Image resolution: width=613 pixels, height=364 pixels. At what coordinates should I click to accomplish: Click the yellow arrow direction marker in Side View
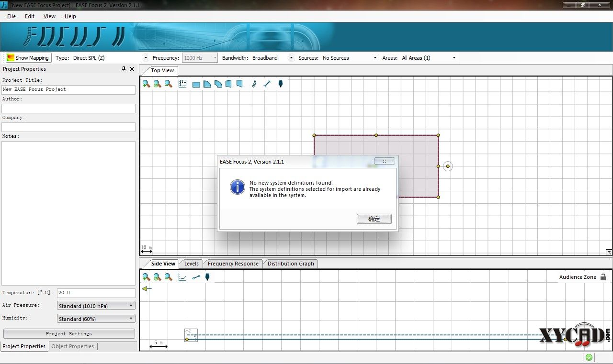147,288
